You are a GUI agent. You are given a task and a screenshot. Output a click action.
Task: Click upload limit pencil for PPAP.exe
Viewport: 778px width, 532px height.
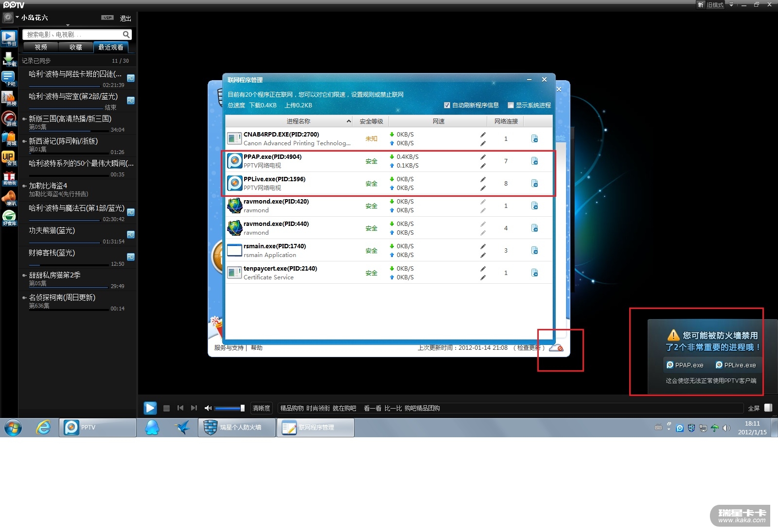483,166
